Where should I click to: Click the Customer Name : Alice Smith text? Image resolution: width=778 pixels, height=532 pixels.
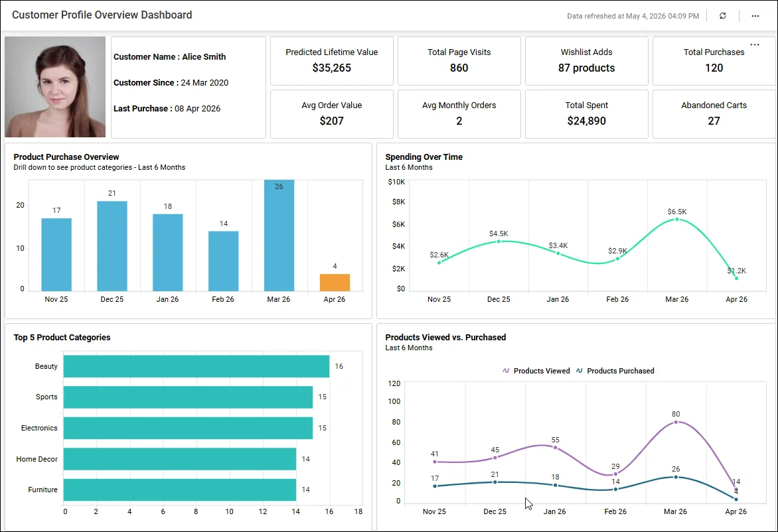pos(170,57)
